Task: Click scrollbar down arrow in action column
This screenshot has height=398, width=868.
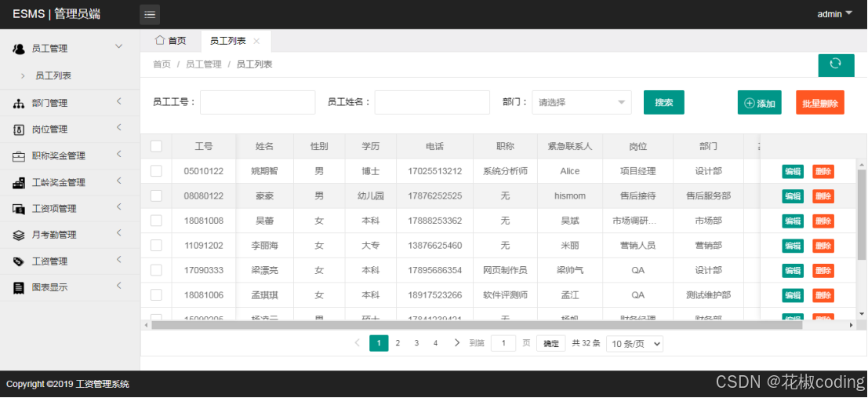Action: (x=862, y=314)
